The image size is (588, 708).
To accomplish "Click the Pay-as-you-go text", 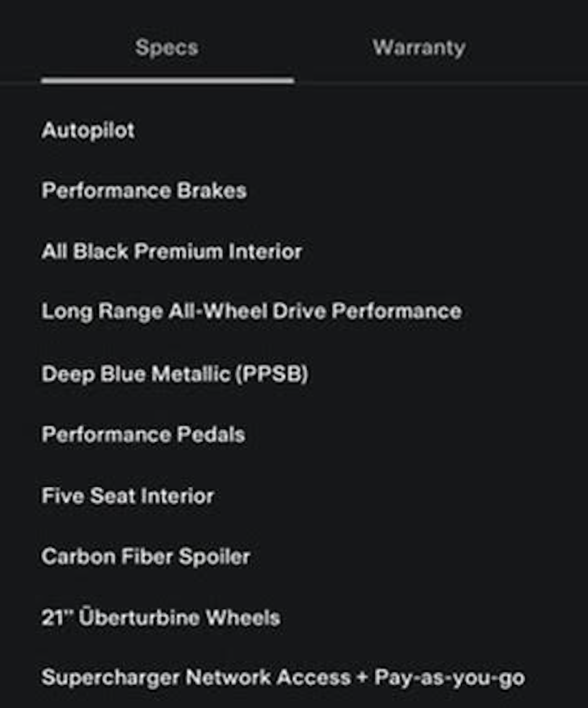I will coord(449,678).
